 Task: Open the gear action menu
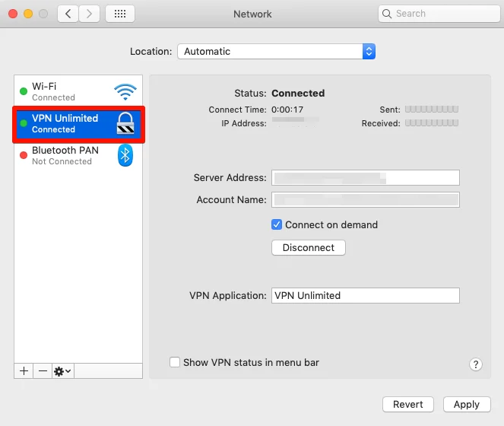(x=62, y=370)
